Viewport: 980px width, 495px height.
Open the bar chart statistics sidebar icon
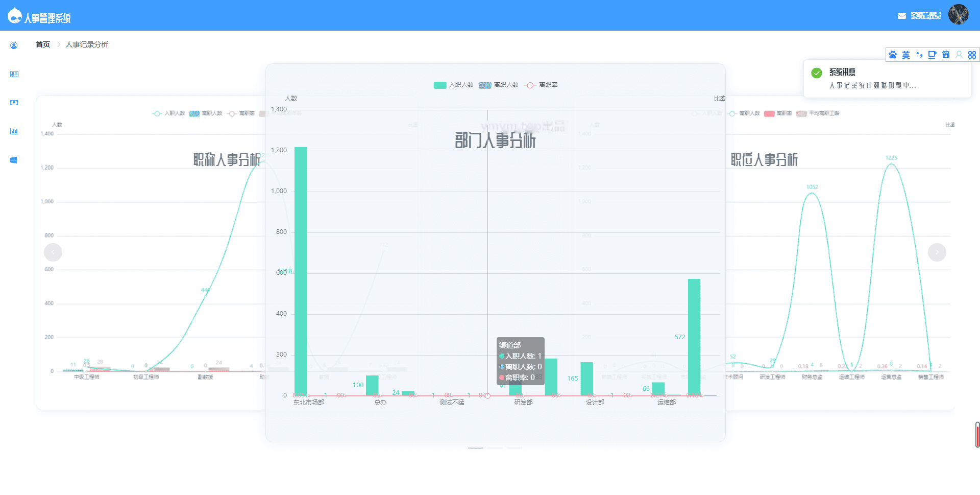coord(14,131)
